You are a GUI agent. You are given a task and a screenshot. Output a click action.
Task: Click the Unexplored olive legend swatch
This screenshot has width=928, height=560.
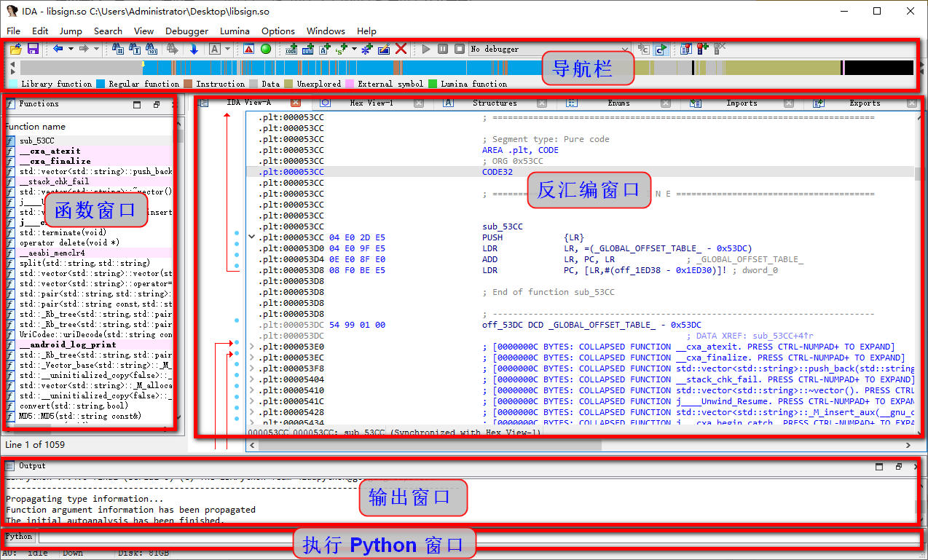(288, 84)
